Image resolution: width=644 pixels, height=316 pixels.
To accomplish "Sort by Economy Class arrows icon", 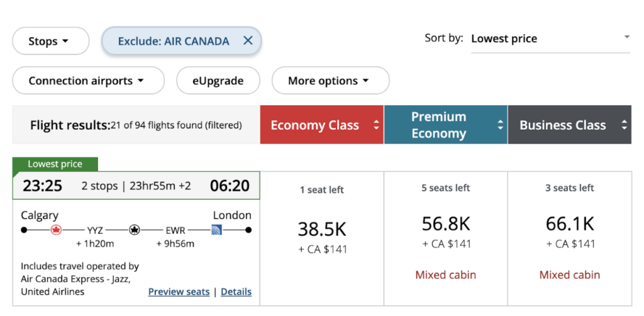I will 377,125.
